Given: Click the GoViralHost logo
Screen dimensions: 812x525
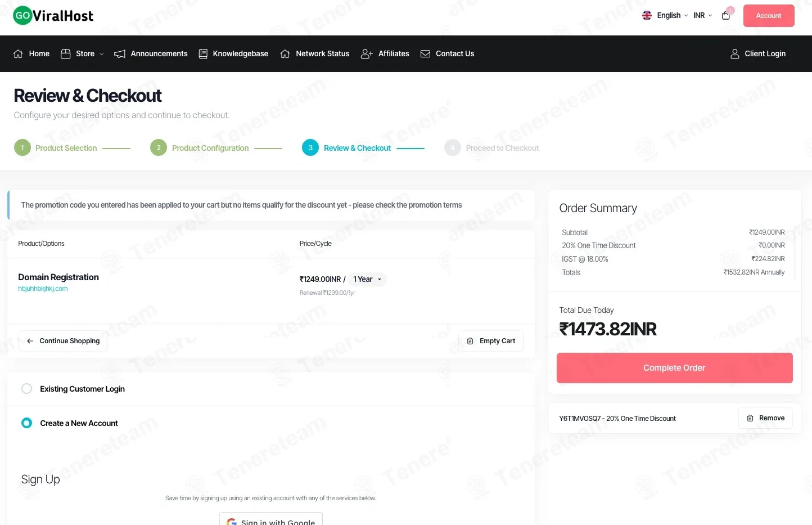Looking at the screenshot, I should pyautogui.click(x=53, y=16).
